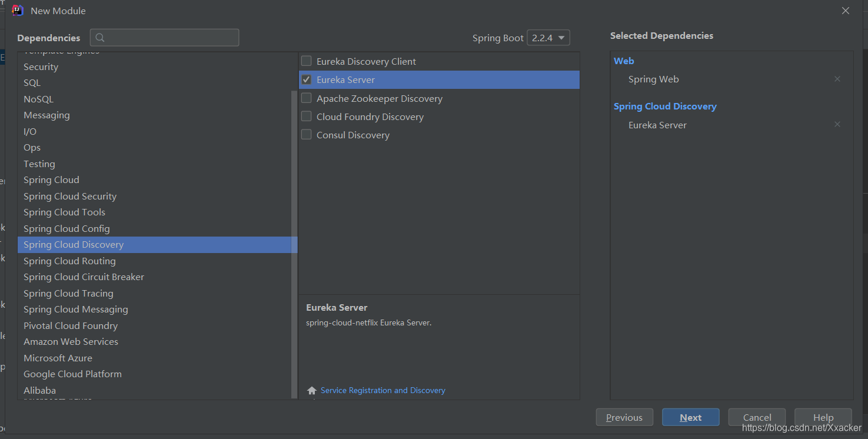Screen dimensions: 868x439
Task: Uncheck the Eureka Server checkbox
Action: (307, 79)
